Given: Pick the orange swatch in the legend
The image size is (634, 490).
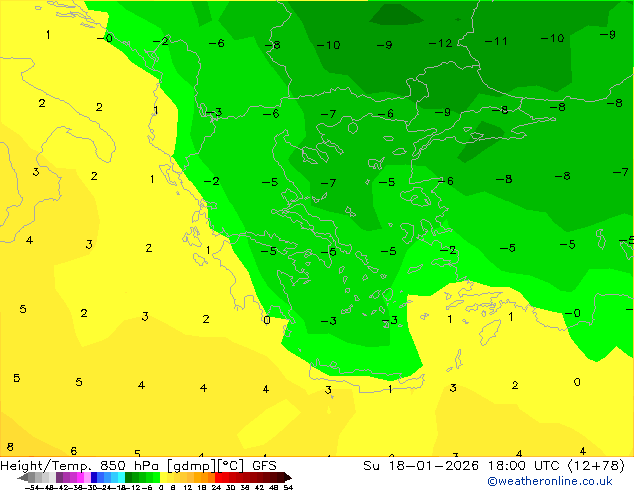Looking at the screenshot, I should [205, 477].
